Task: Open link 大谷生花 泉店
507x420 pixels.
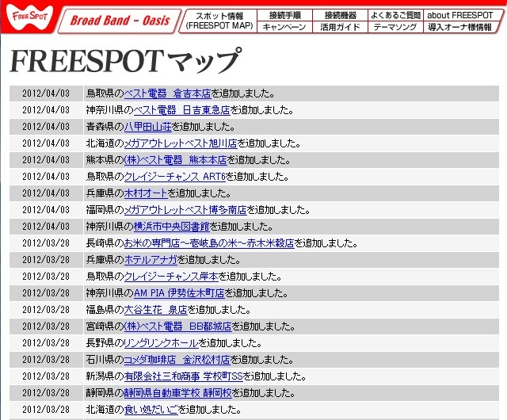Action: pos(156,310)
